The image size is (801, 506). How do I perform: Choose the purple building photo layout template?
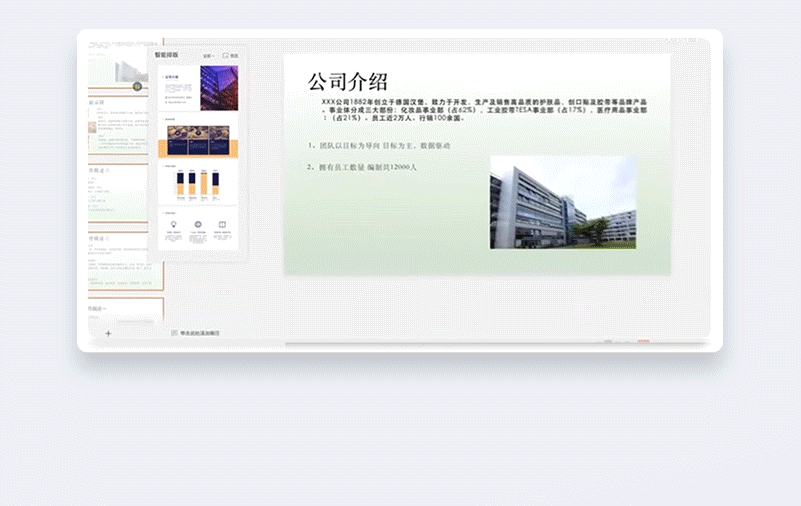198,88
